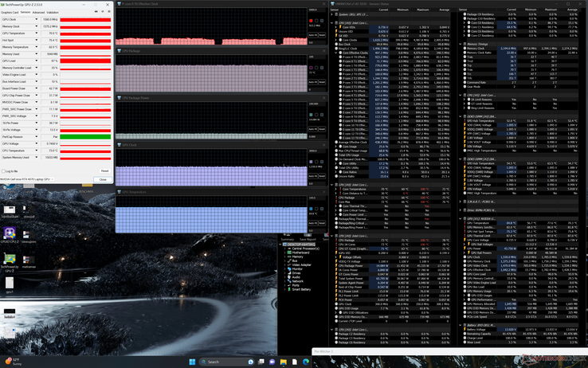Click the Close button in GPU-Z

point(103,179)
